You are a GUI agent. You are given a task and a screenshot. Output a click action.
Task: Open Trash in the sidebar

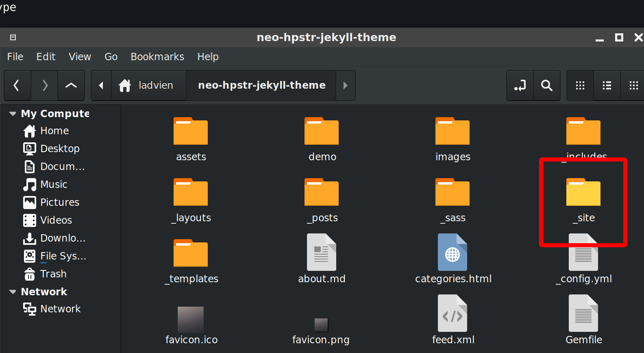53,274
